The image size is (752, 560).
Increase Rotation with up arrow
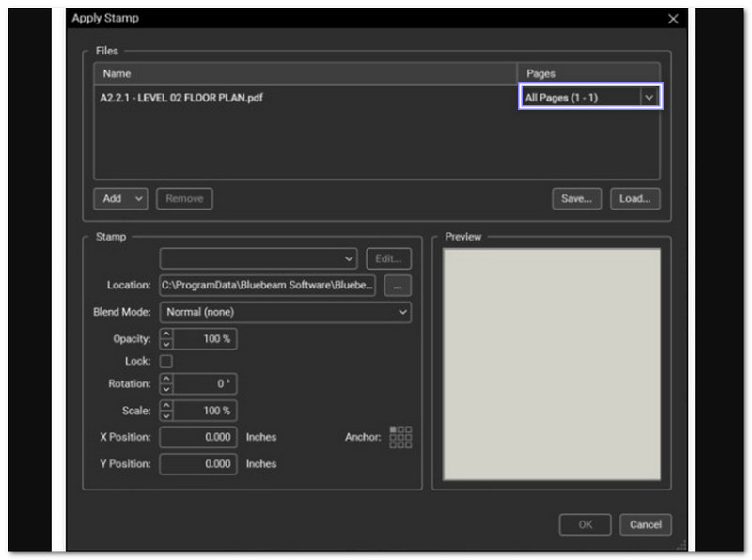point(166,379)
